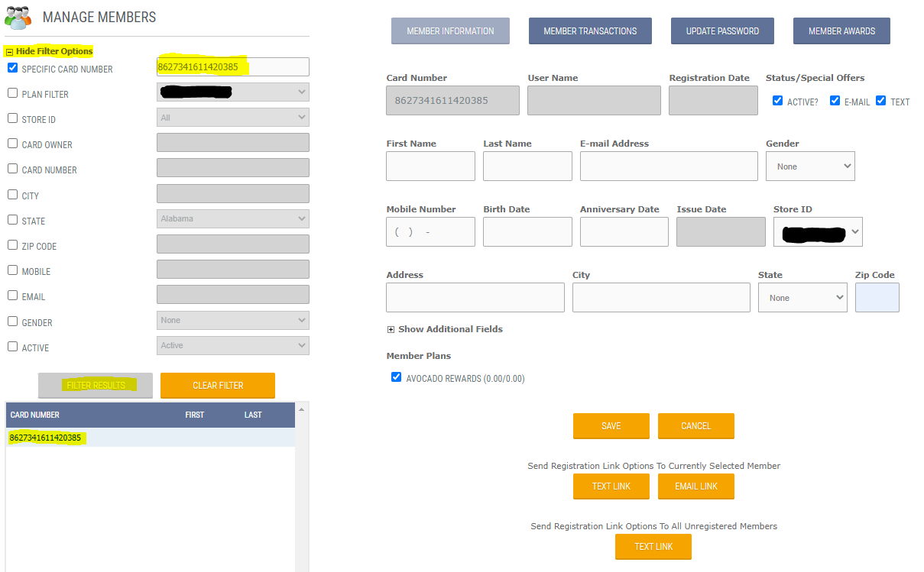Image resolution: width=924 pixels, height=572 pixels.
Task: Select the Update Password tab
Action: pos(722,31)
